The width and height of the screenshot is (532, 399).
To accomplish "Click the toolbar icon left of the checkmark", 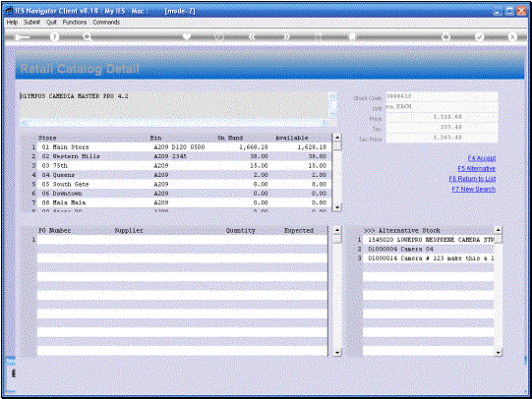I will [446, 37].
